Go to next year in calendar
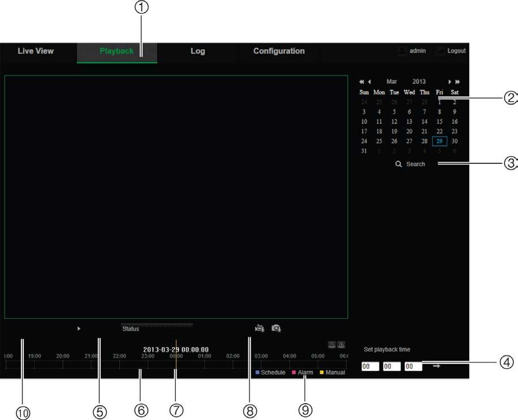 pyautogui.click(x=457, y=82)
